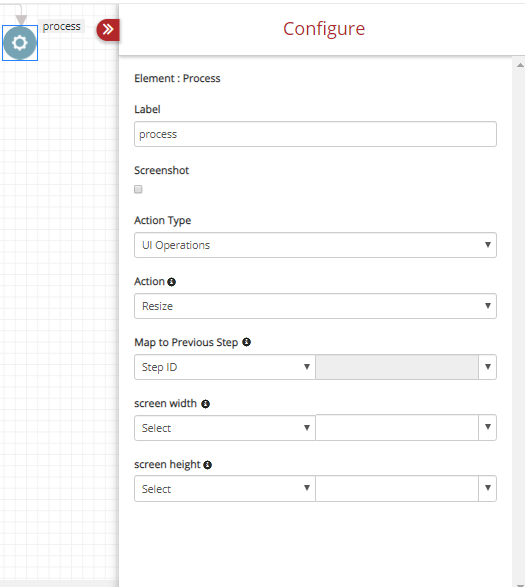Click info icon next to screen height
525x587 pixels.
[207, 465]
